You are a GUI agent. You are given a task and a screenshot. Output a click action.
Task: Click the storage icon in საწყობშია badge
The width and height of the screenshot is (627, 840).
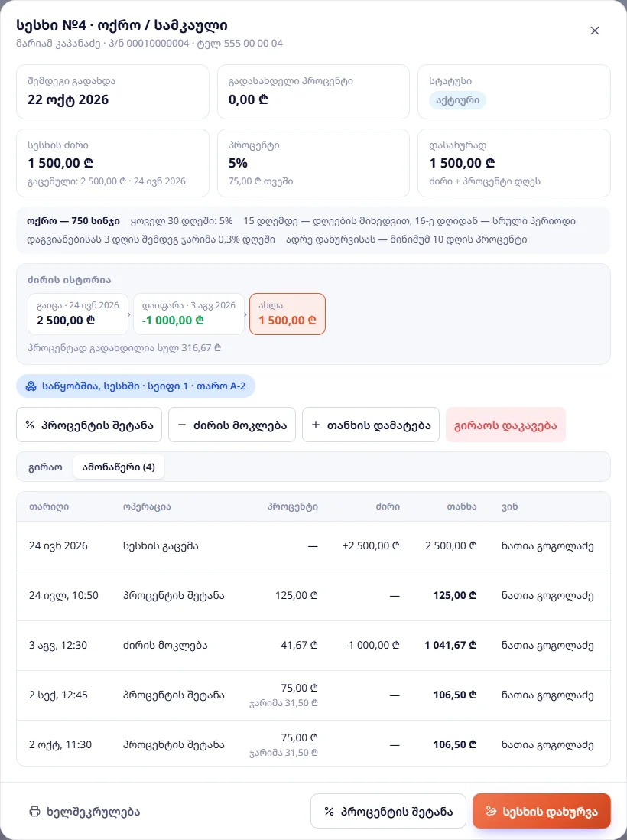click(31, 386)
